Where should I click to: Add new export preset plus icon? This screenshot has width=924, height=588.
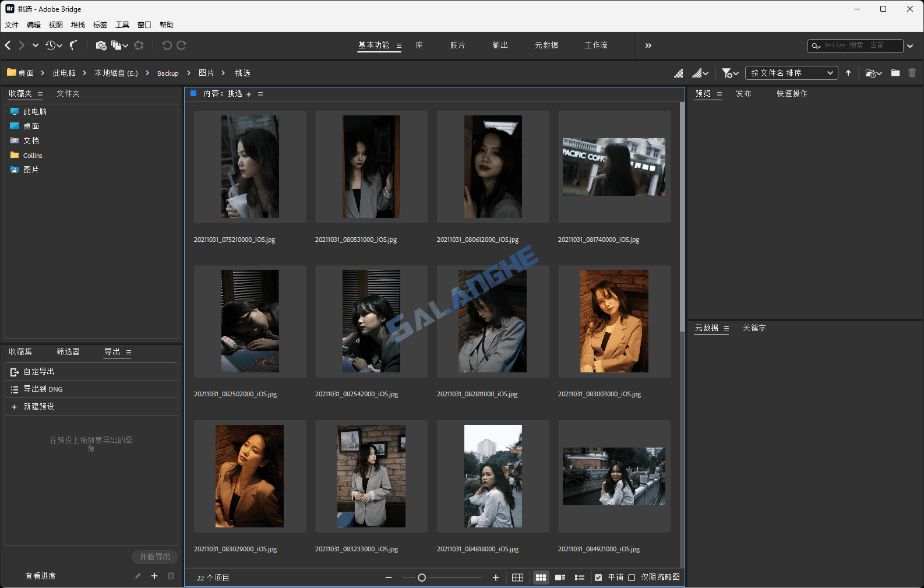(x=154, y=576)
